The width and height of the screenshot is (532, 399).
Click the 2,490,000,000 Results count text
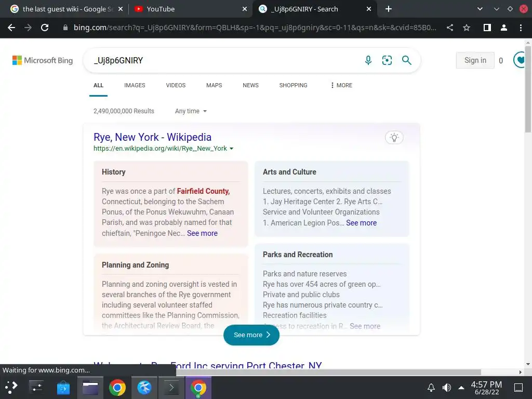point(124,111)
